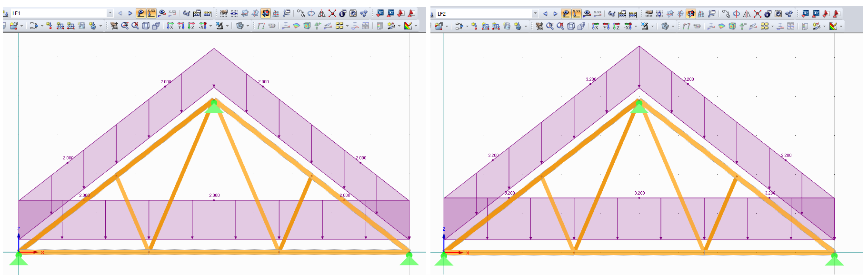Select the mirror tool in LF1 toolbar

[x=321, y=13]
